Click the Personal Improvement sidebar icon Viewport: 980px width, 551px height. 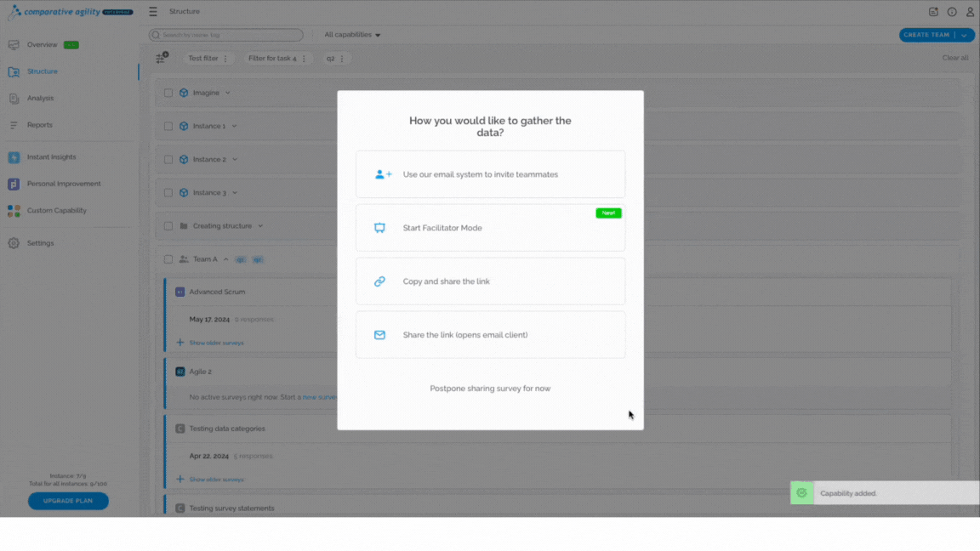[14, 185]
